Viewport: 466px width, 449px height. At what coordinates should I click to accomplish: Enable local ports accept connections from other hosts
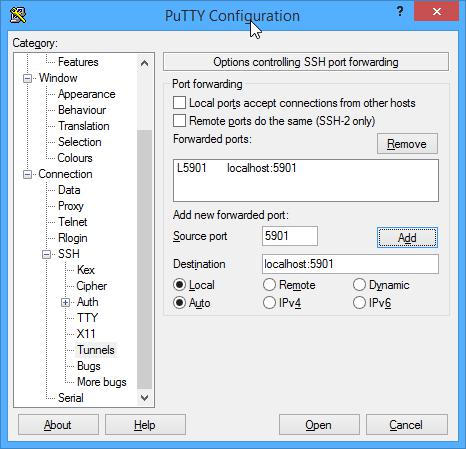[179, 103]
